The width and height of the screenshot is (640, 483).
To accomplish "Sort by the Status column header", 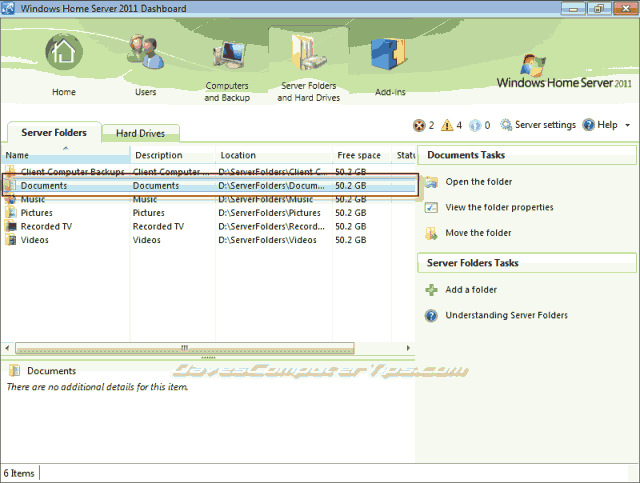I will point(404,155).
